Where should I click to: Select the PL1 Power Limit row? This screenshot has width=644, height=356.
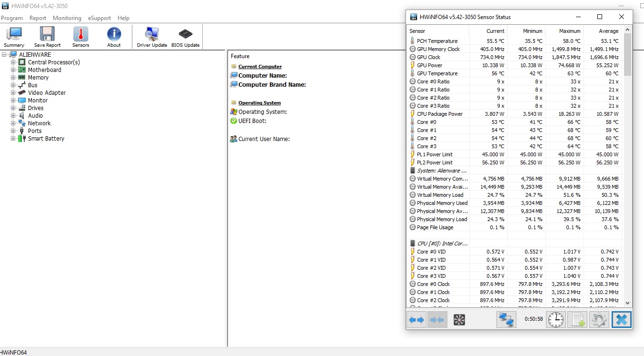515,154
